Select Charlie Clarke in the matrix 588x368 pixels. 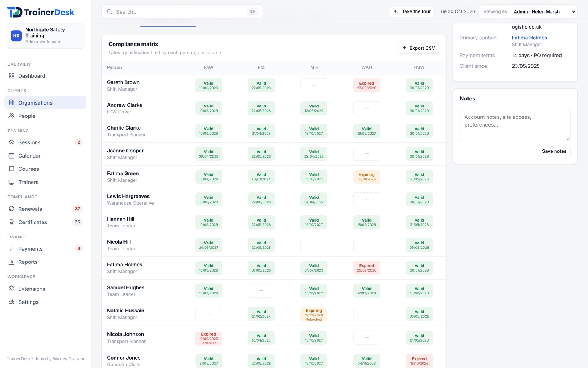[x=124, y=128]
